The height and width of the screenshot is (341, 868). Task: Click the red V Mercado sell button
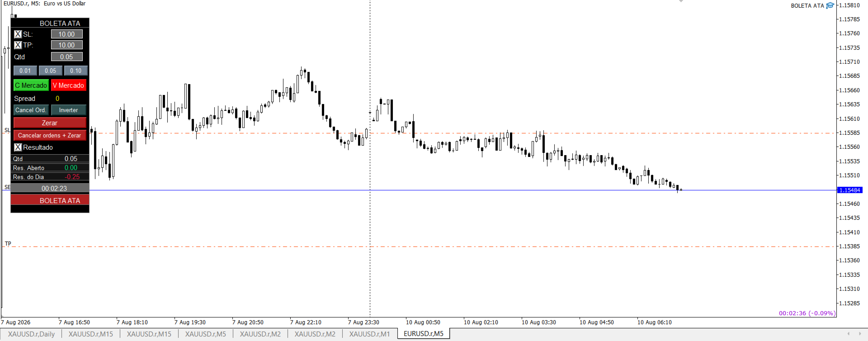(68, 85)
